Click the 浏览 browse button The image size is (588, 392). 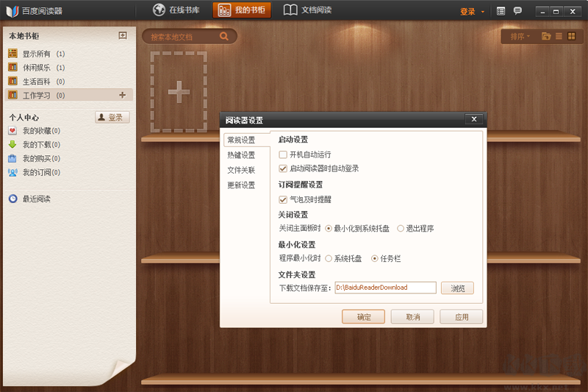tap(457, 288)
